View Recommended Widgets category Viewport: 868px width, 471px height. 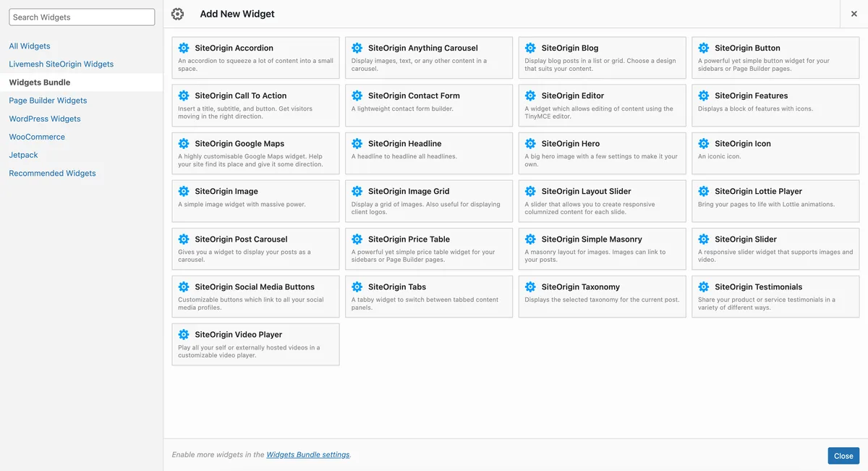[52, 173]
